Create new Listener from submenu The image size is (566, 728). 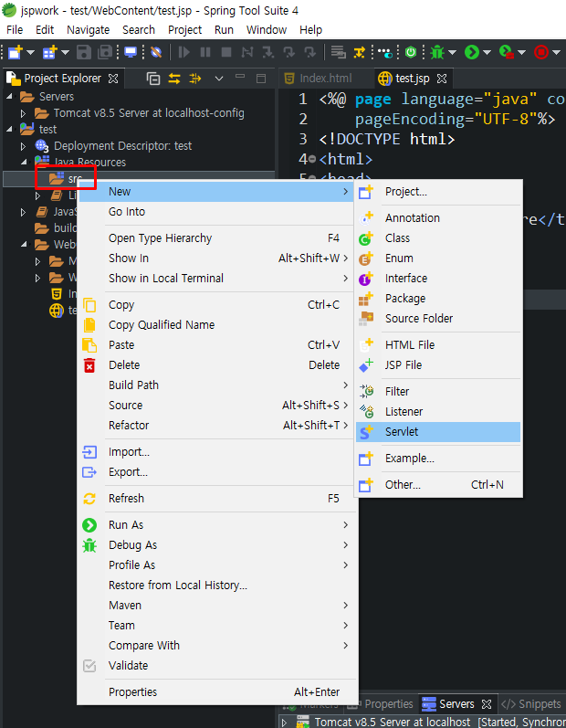(438, 411)
